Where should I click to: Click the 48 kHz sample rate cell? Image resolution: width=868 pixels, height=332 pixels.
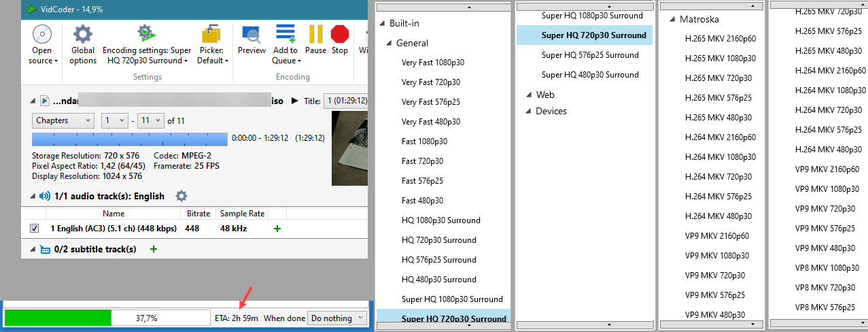tap(232, 229)
